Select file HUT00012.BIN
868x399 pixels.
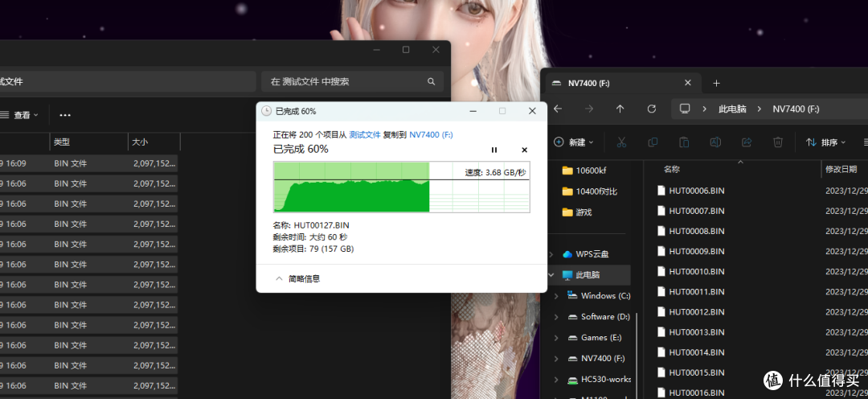[x=691, y=312]
